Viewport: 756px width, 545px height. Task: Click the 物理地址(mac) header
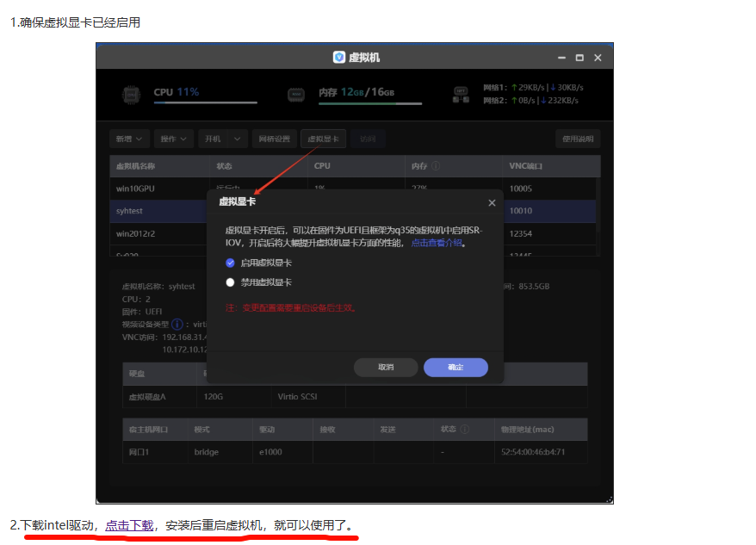(x=541, y=430)
